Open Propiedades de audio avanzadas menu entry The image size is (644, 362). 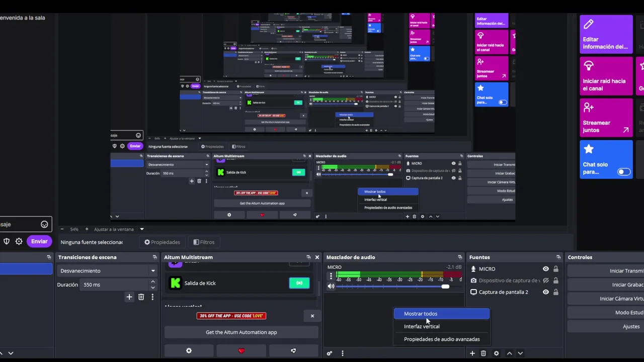pos(441,339)
